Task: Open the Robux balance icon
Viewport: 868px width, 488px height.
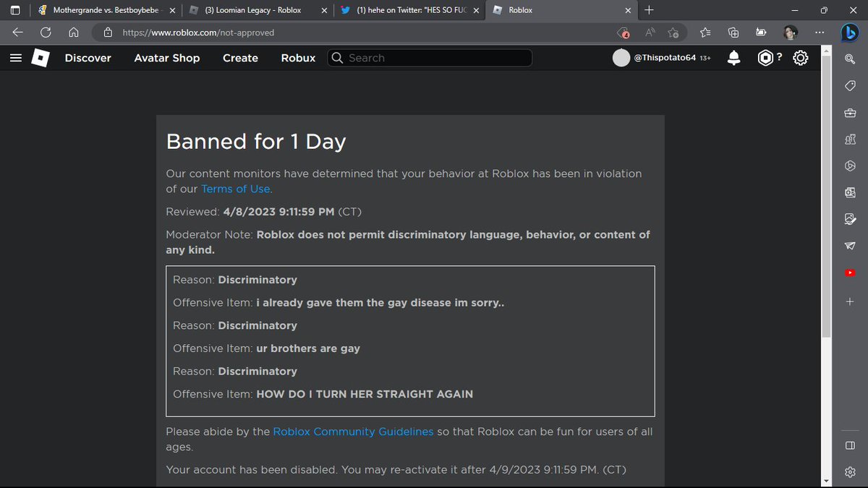Action: 767,58
